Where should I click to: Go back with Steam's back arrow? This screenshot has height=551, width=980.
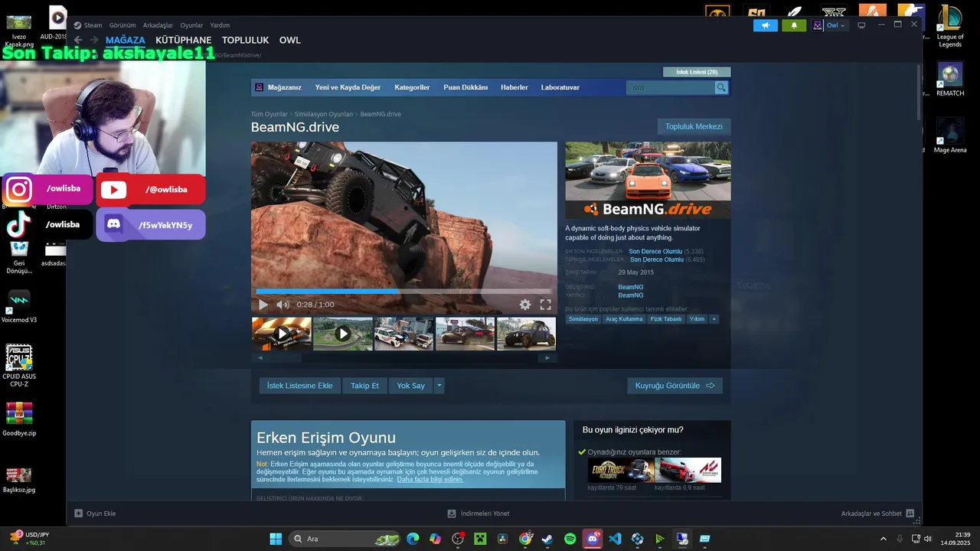point(78,40)
